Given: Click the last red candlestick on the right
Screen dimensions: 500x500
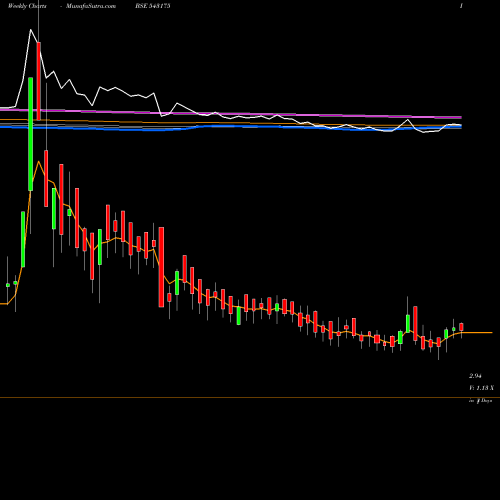Looking at the screenshot, I should [461, 327].
